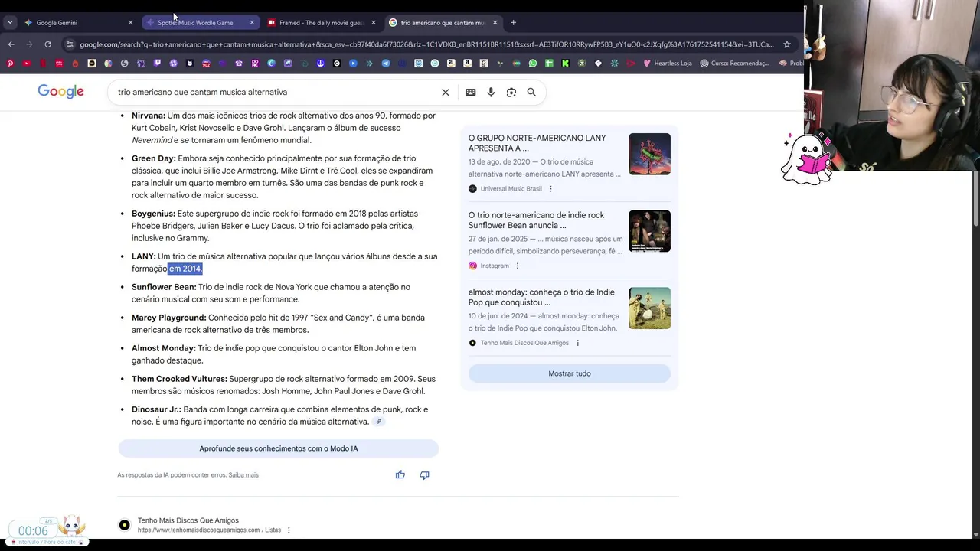Screen dimensions: 980x551
Task: Search by image with Lens icon
Action: [x=511, y=92]
